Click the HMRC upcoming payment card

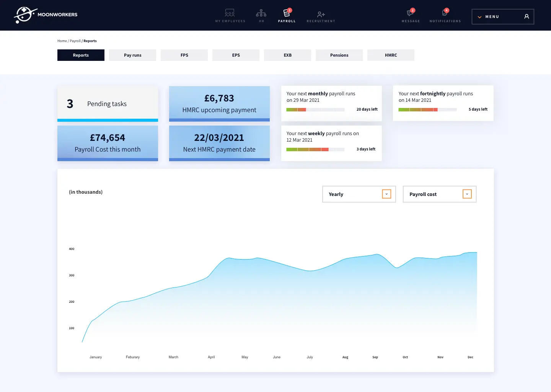219,104
